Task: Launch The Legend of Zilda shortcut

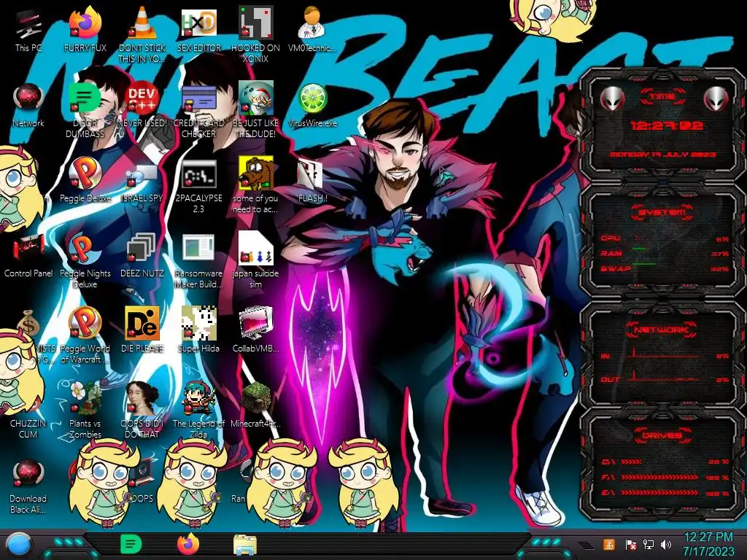Action: coord(198,411)
